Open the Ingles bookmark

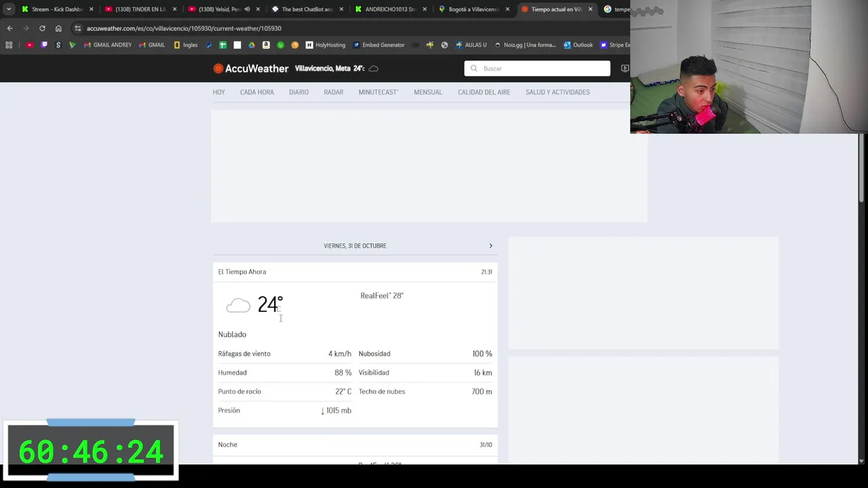pos(186,45)
